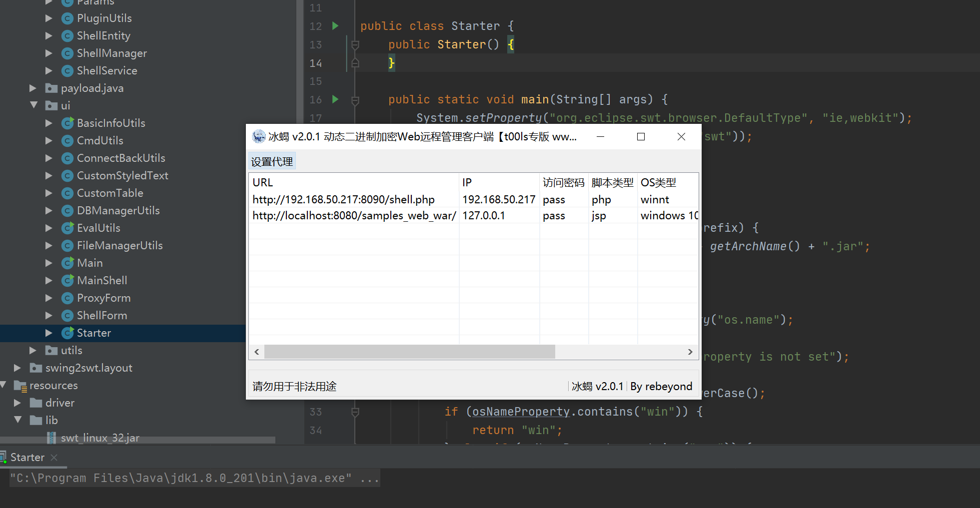The image size is (980, 508).
Task: Click the FileManagerUtils class icon
Action: coord(67,246)
